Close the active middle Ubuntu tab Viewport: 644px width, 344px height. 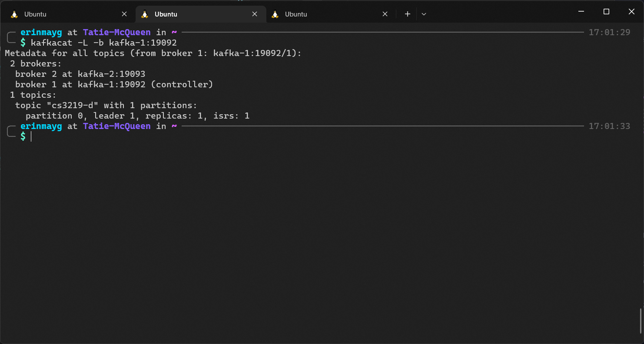(255, 14)
